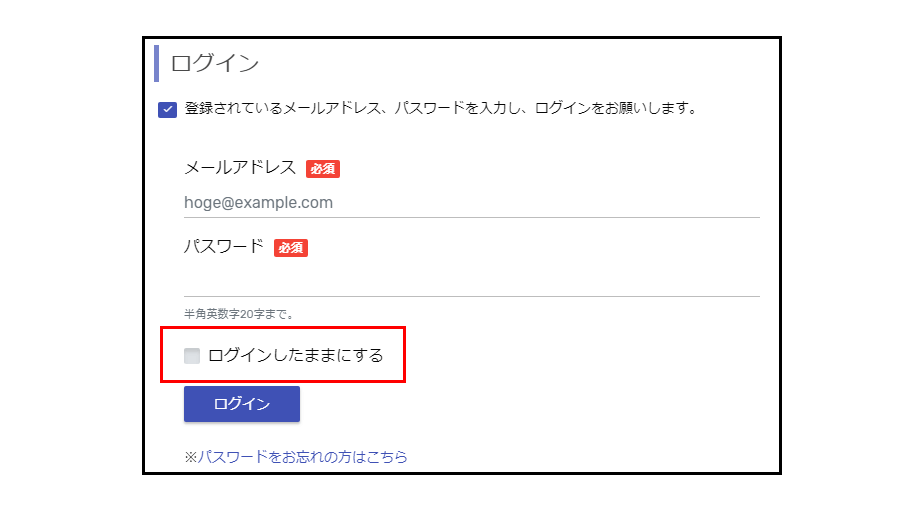Click the ログイン page heading
The width and height of the screenshot is (900, 505).
[215, 63]
